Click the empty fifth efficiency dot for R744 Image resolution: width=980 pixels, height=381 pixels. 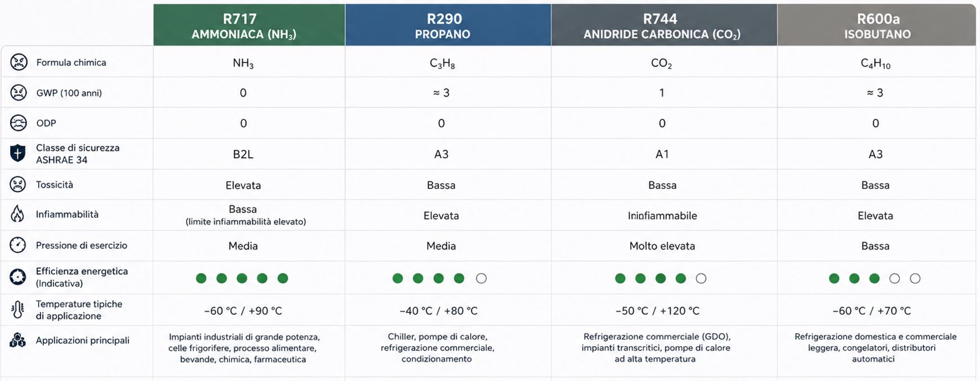(701, 278)
